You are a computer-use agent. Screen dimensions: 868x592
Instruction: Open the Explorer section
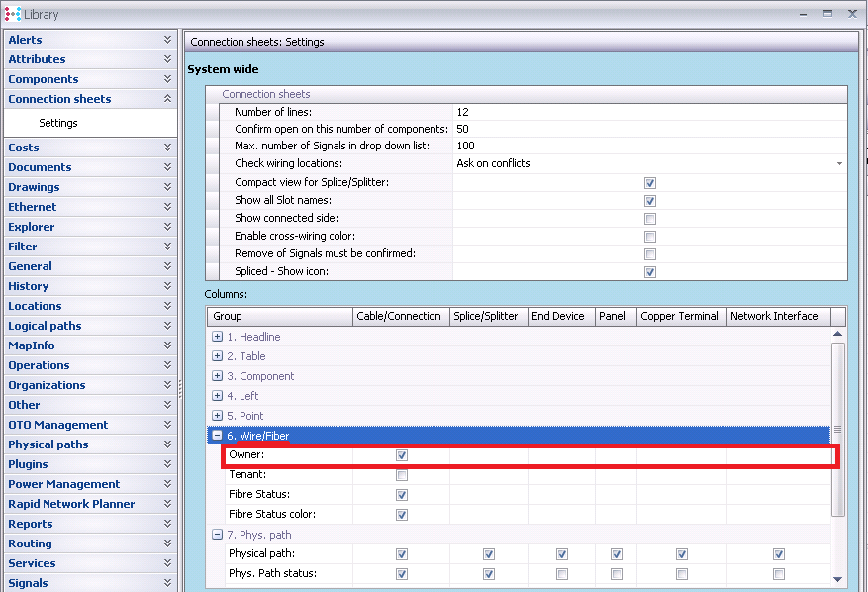tap(90, 227)
